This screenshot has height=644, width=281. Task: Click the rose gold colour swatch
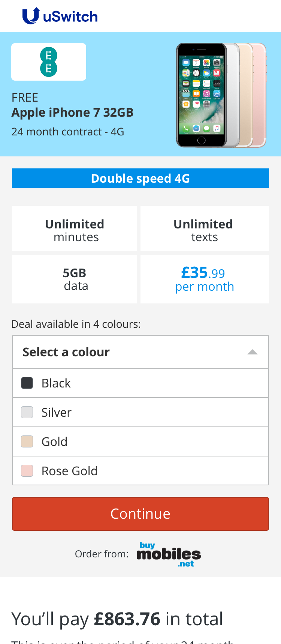[x=27, y=471]
